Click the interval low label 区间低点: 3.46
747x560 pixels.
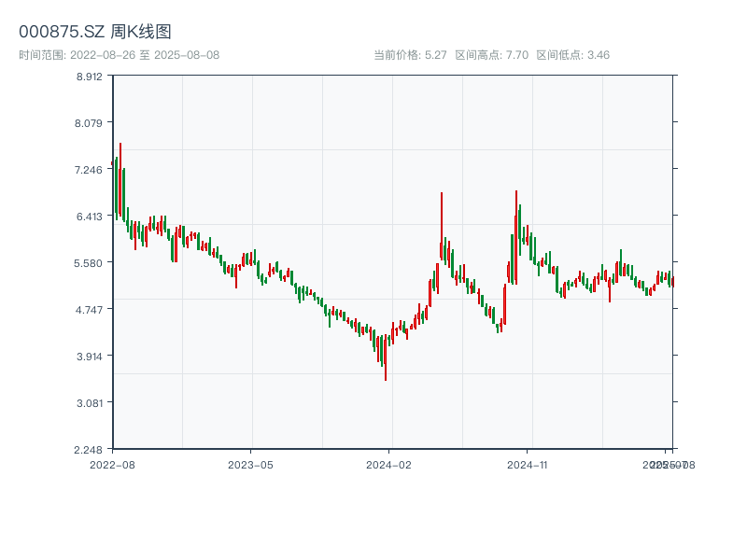[573, 55]
